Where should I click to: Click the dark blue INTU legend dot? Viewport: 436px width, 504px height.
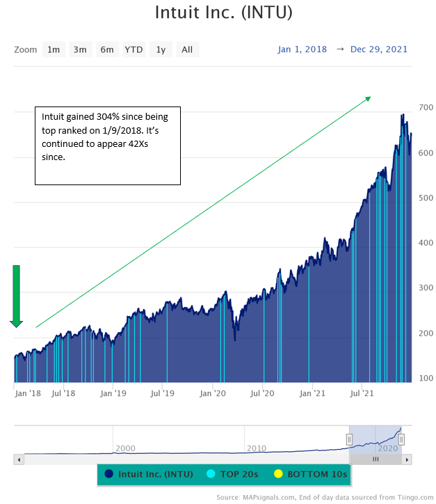[x=109, y=474]
